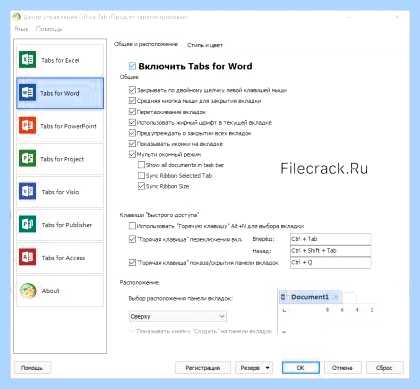Viewport: 420px width, 389px height.
Task: Toggle middle mouse button closes tab option
Action: (132, 101)
